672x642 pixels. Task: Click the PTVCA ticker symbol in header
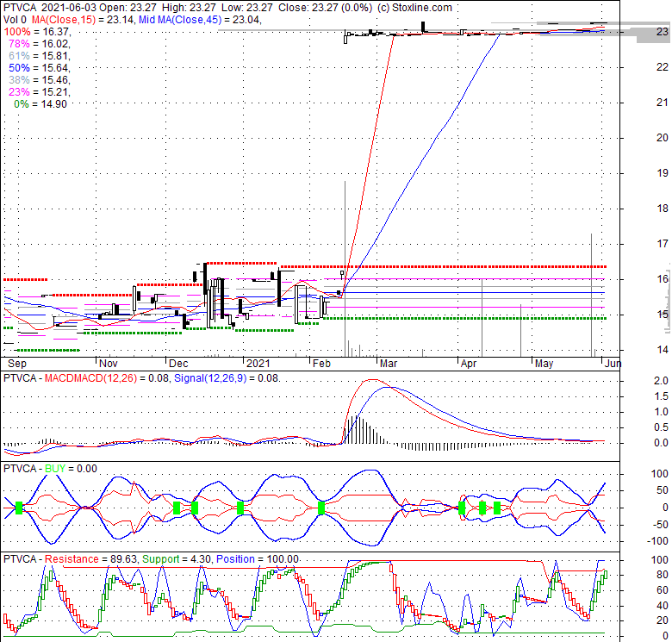20,8
